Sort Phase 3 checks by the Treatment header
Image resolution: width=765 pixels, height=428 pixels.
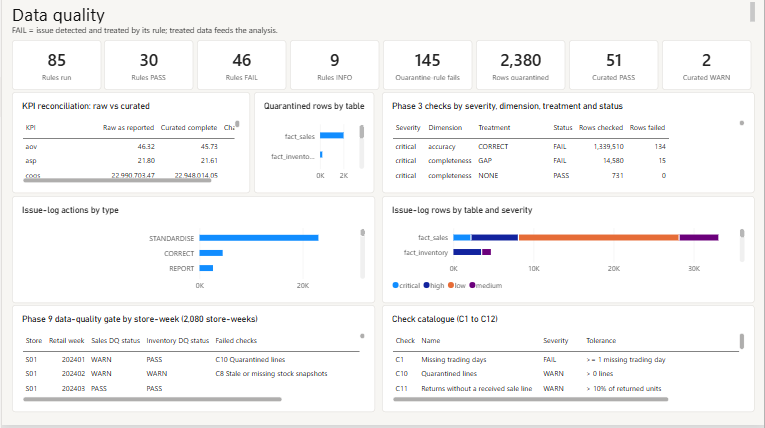point(494,128)
